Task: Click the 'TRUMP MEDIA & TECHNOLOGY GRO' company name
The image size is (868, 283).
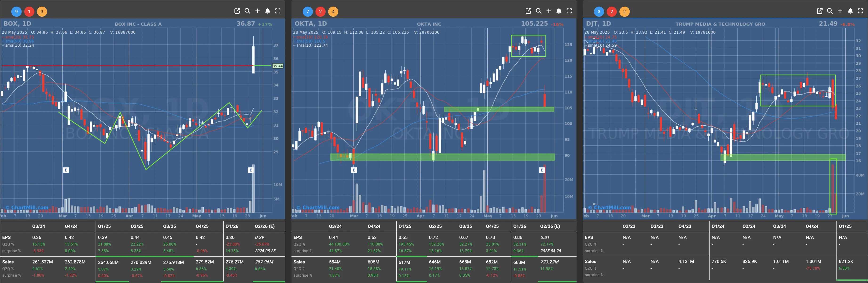Action: 720,24
